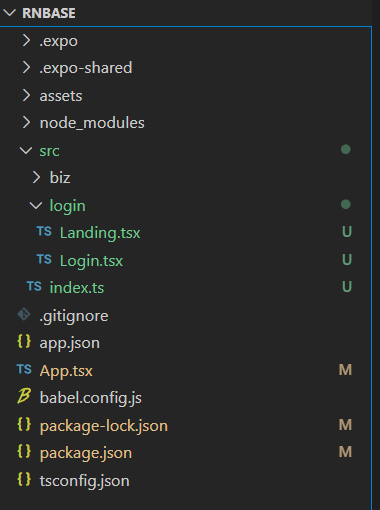This screenshot has width=380, height=510.
Task: Collapse the src folder chevron
Action: pos(26,151)
